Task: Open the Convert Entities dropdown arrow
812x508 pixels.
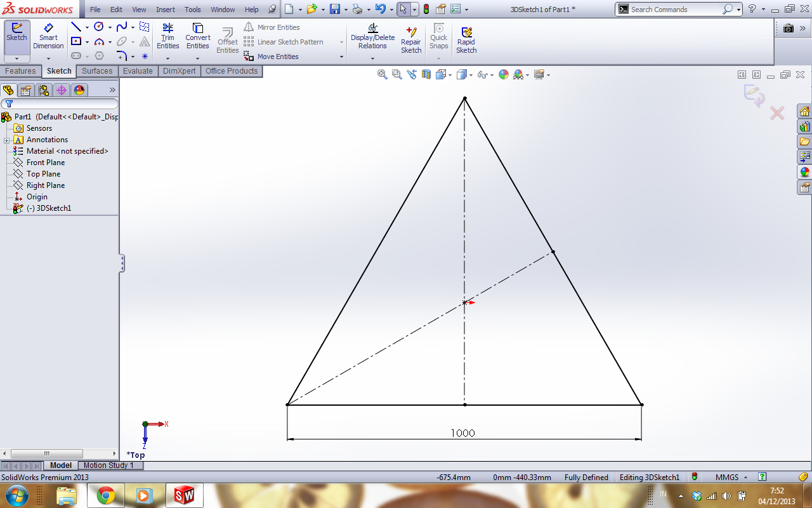Action: [x=197, y=58]
